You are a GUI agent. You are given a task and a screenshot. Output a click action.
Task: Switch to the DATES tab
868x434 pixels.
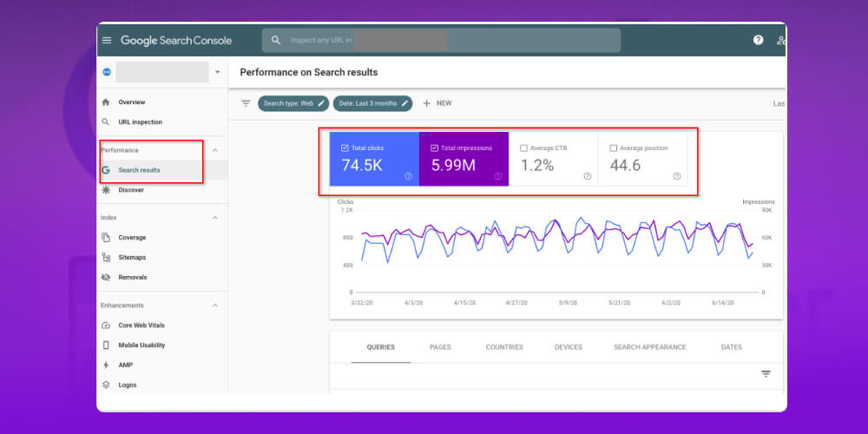(731, 348)
